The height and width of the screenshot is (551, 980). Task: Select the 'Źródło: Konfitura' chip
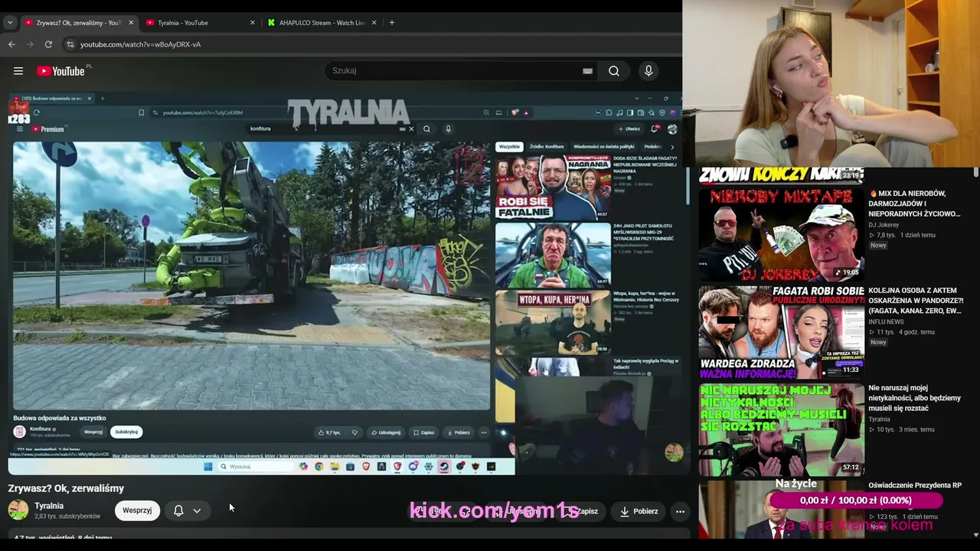coord(547,147)
